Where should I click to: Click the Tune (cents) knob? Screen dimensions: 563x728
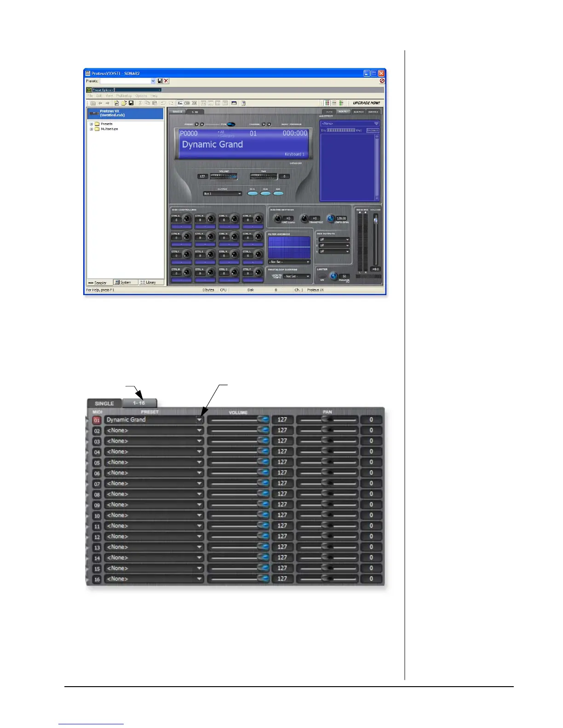277,218
